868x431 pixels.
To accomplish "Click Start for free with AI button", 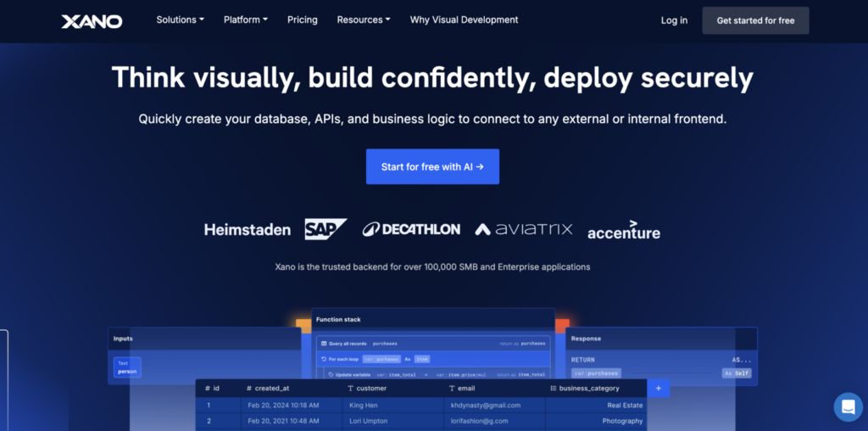I will [432, 167].
